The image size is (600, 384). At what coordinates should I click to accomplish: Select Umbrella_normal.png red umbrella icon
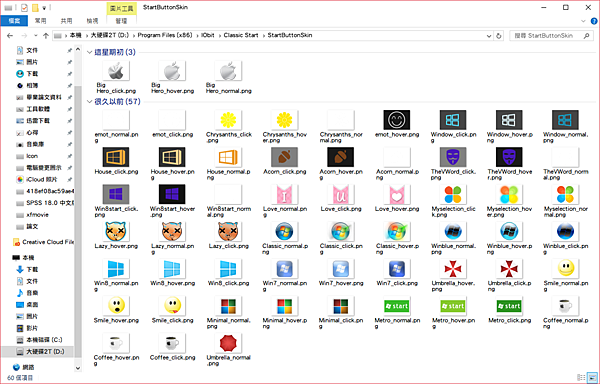pyautogui.click(x=228, y=343)
